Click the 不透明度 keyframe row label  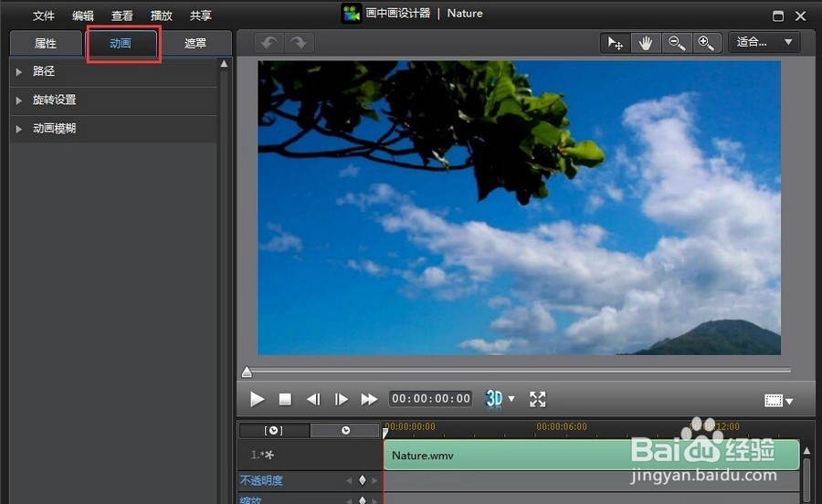(x=261, y=480)
